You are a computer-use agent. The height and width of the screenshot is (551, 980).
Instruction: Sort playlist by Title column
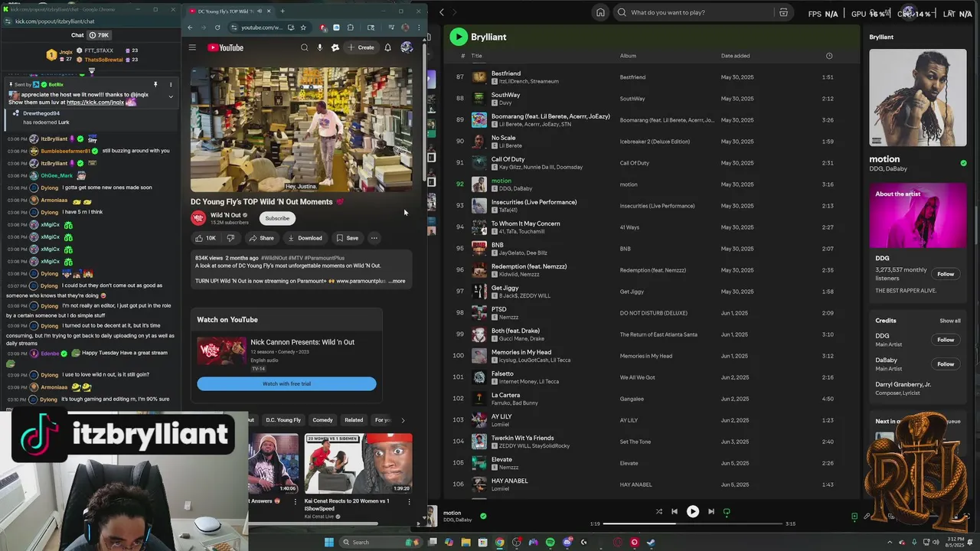tap(476, 56)
